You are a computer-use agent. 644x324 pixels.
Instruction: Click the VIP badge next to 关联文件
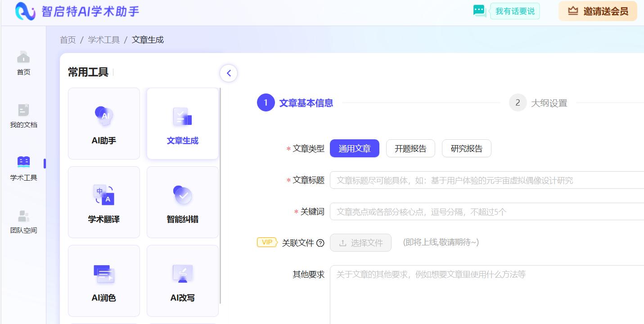pos(267,242)
